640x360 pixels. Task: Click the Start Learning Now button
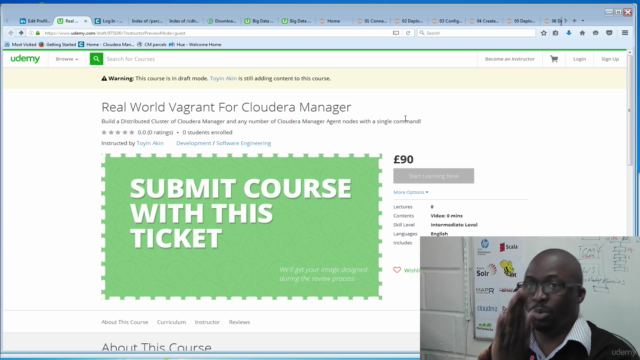(433, 176)
